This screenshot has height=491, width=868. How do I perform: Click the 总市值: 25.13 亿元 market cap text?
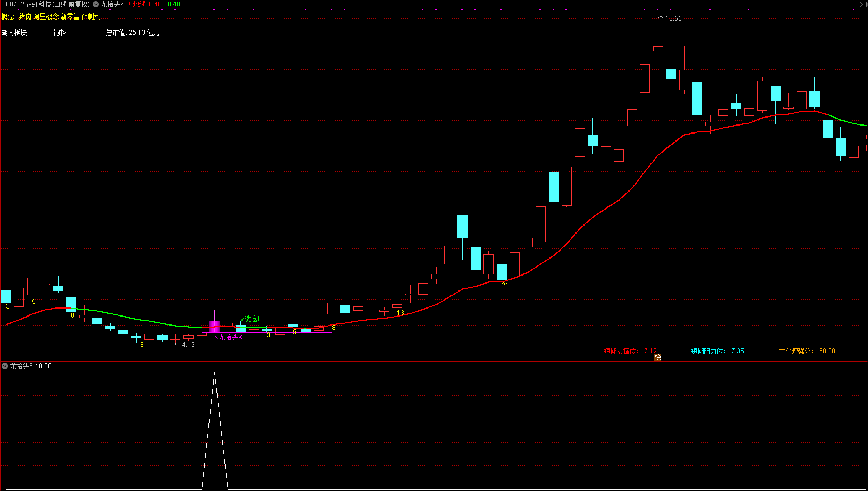point(132,33)
